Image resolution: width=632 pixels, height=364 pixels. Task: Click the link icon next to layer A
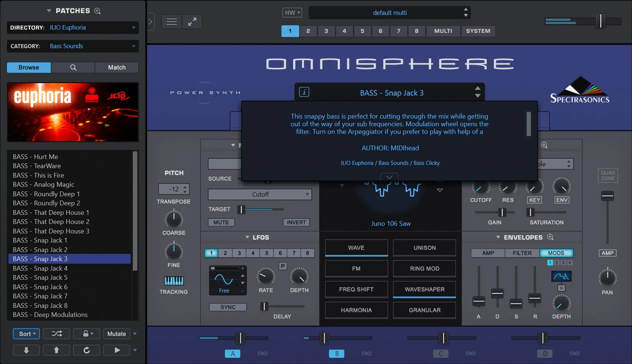click(263, 353)
